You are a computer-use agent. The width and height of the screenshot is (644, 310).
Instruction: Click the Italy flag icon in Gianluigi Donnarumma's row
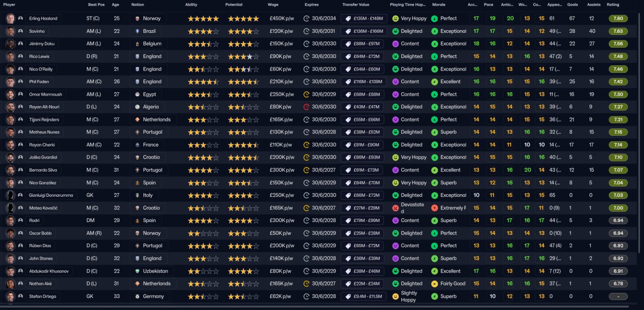136,195
